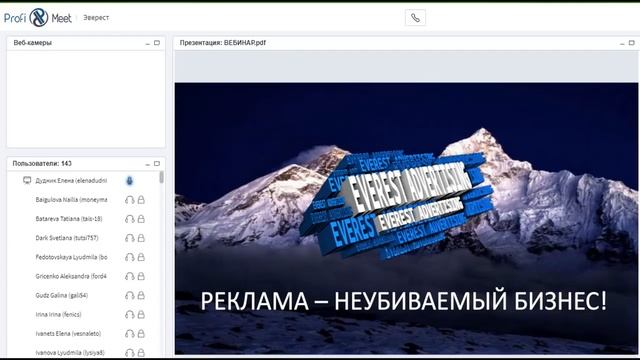
Task: Maximize the Презентация panel
Action: click(631, 43)
